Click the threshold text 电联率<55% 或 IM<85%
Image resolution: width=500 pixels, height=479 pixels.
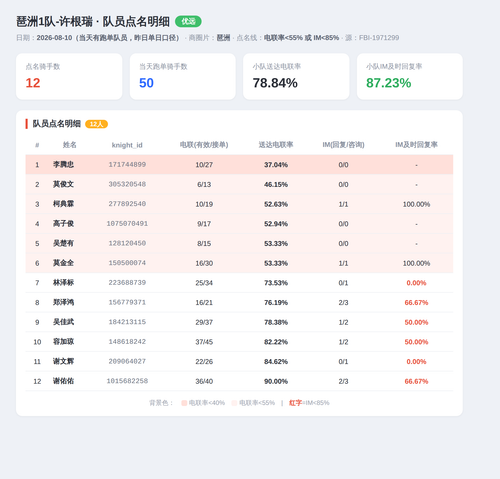[x=301, y=38]
